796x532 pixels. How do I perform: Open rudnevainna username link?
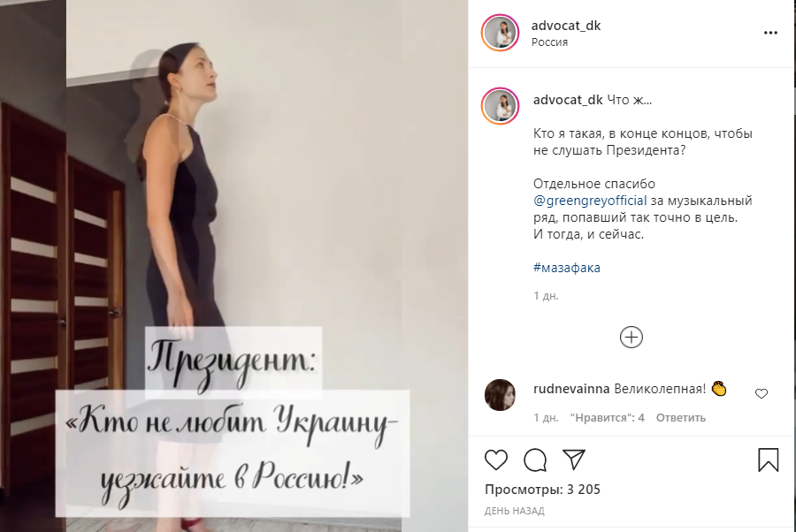[571, 389]
